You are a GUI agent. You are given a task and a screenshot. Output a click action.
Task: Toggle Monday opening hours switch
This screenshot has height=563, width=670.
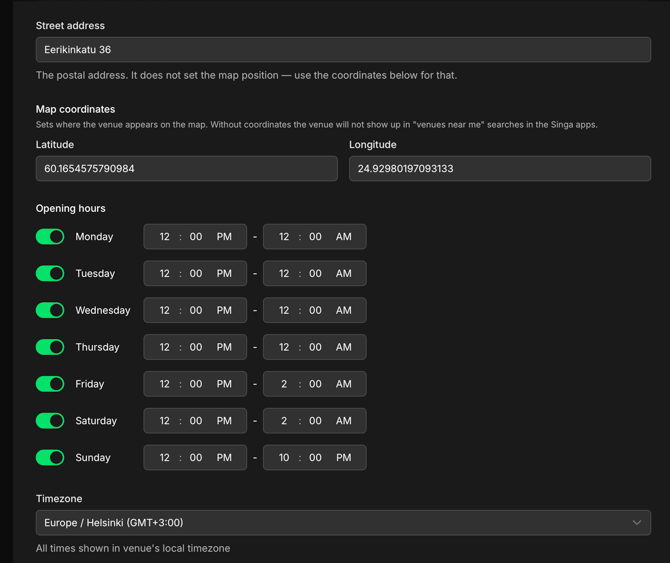tap(50, 237)
